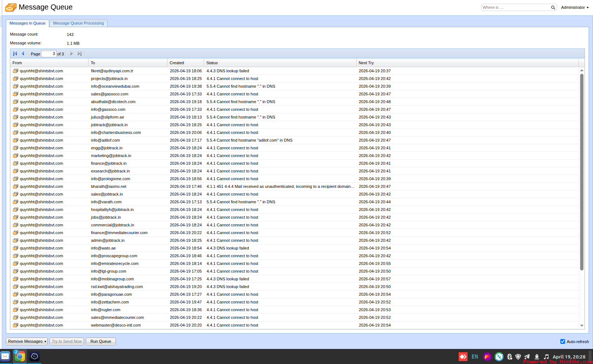This screenshot has height=364, width=593.
Task: Focus the 'Where is ...' search box
Action: (515, 7)
